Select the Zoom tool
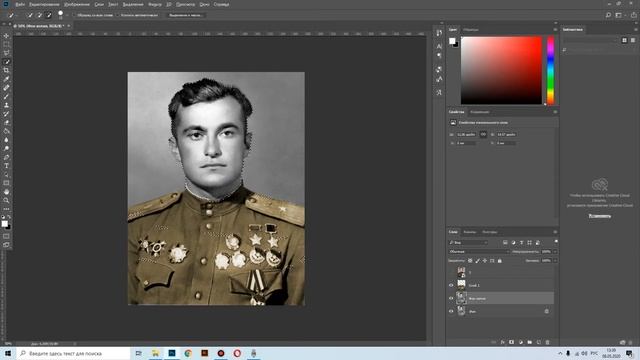640x360 pixels. coord(6,200)
